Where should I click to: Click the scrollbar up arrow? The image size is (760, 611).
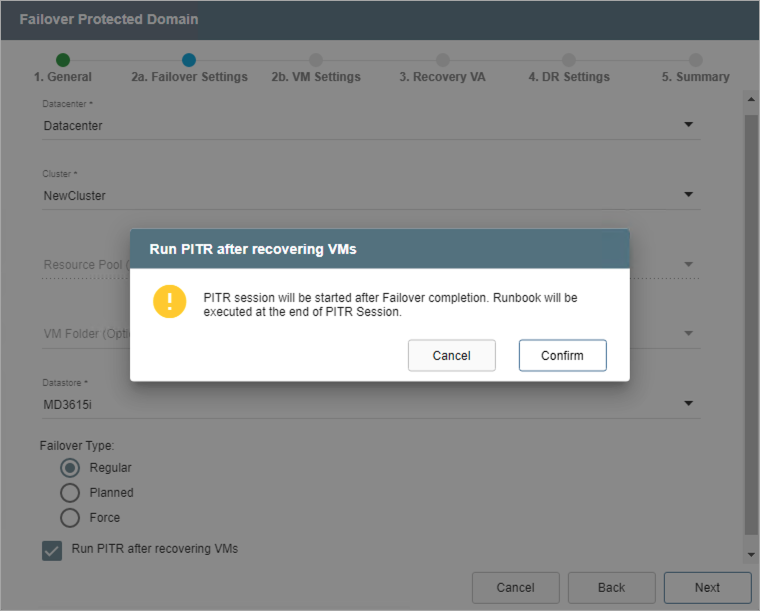coord(751,99)
